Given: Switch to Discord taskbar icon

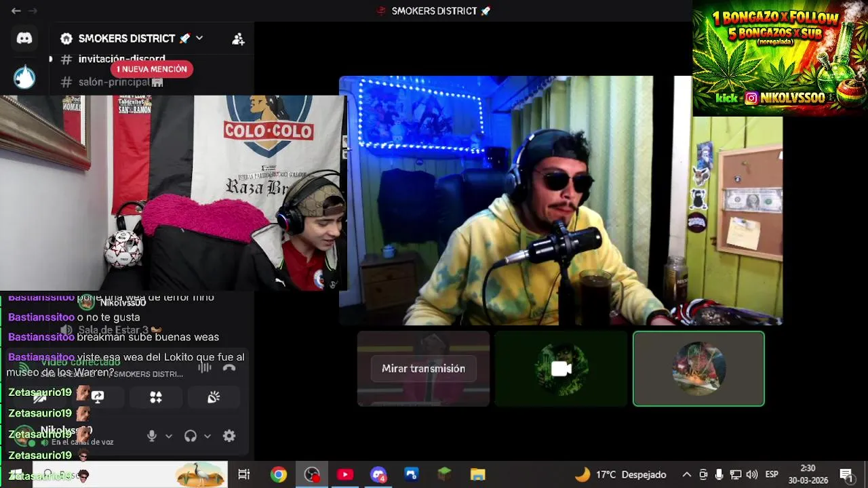Looking at the screenshot, I should pos(378,474).
